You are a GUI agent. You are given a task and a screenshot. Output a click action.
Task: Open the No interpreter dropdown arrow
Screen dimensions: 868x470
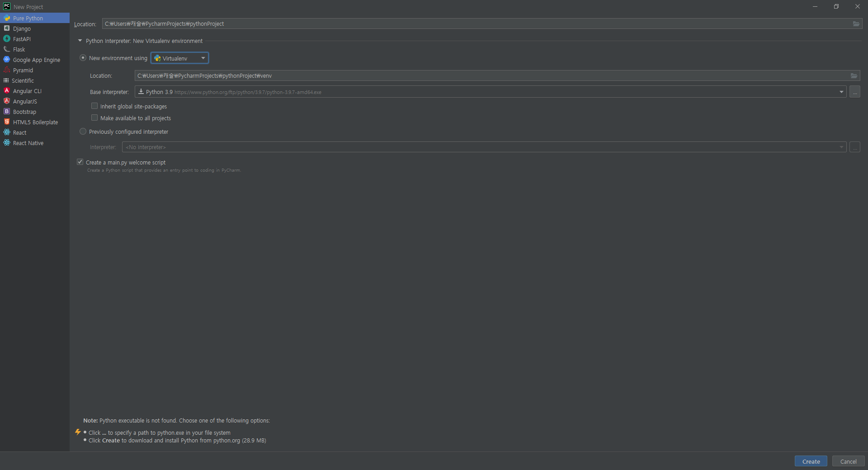[841, 147]
